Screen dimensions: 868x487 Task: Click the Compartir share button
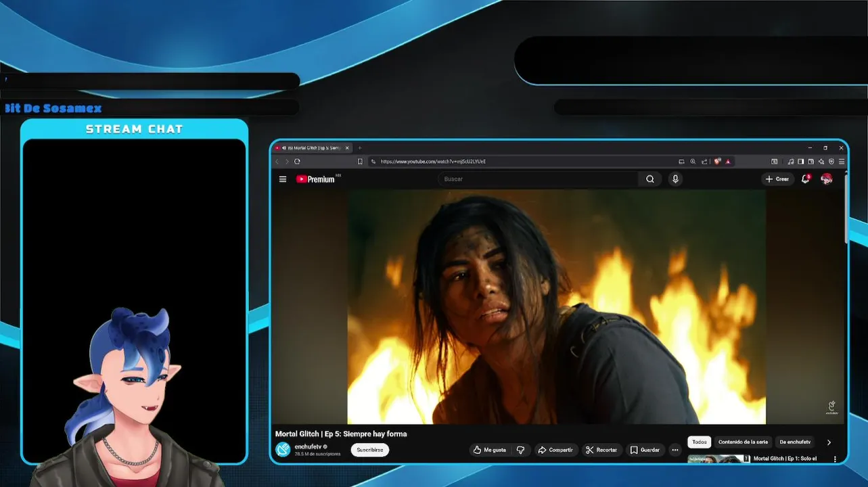pyautogui.click(x=555, y=450)
